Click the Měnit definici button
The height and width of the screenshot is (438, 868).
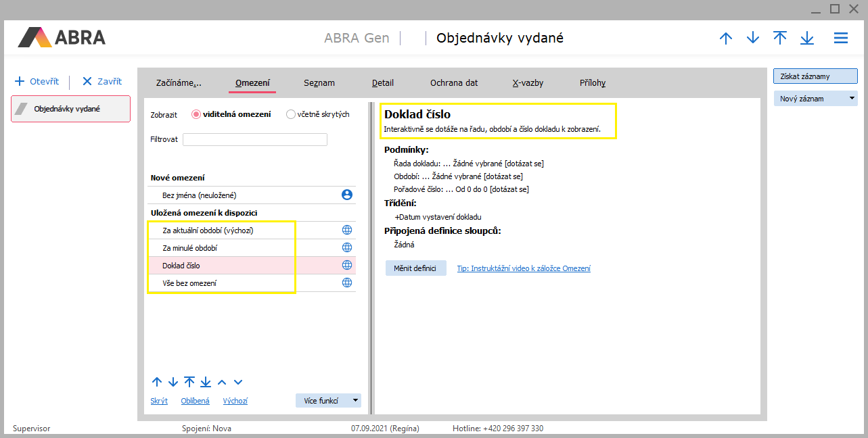pyautogui.click(x=415, y=268)
